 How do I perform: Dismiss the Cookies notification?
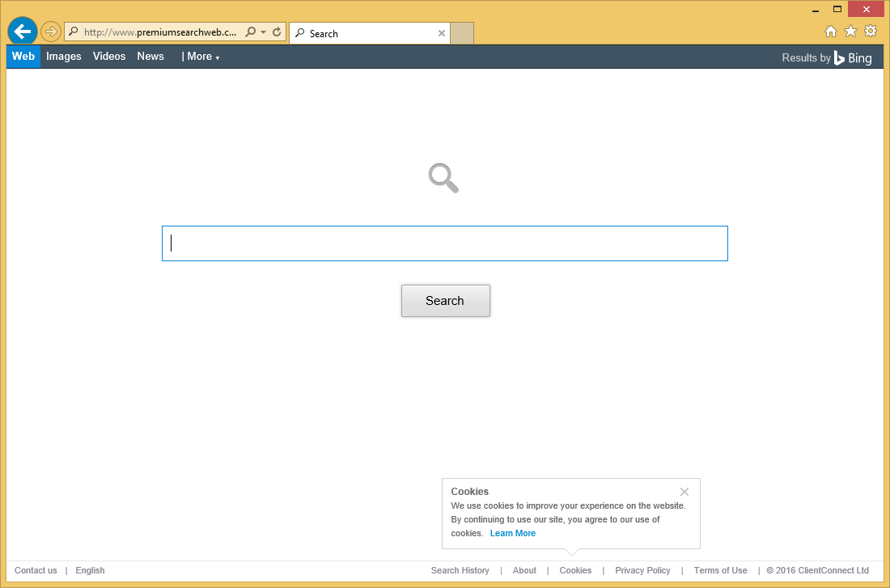(x=684, y=491)
